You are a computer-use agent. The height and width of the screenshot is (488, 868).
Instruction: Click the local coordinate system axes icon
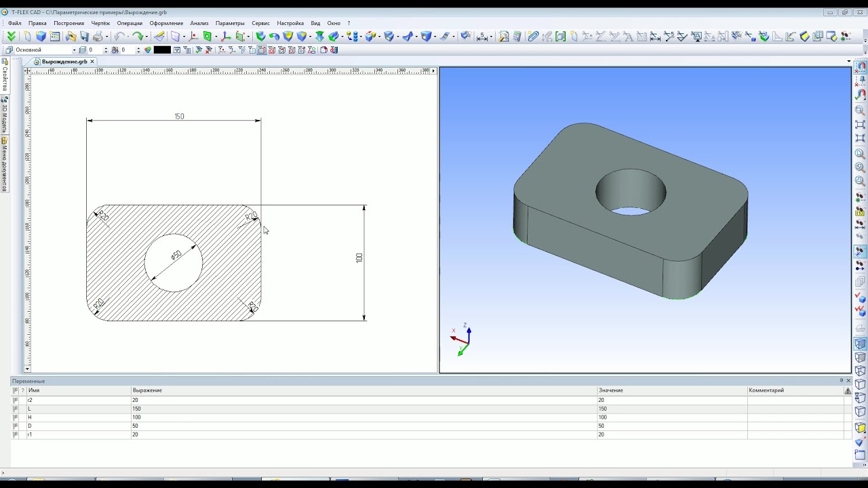[x=225, y=36]
